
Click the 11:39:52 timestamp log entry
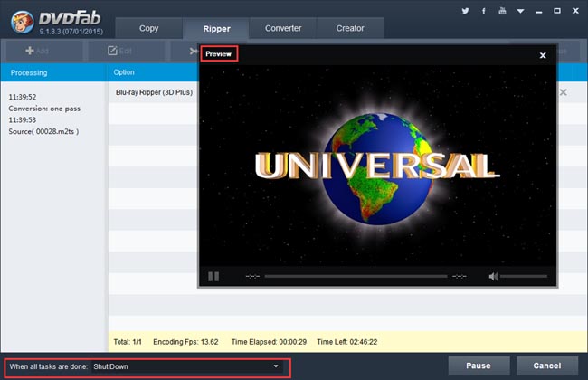[23, 97]
